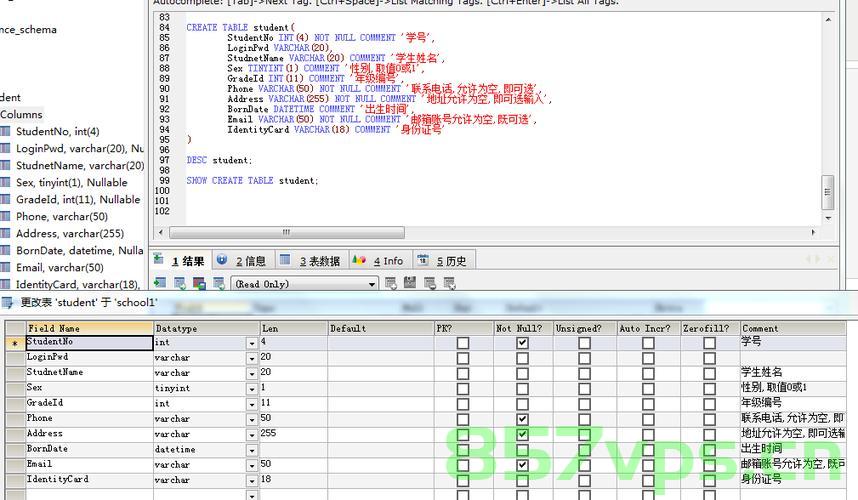Click the column icon beside StudentNo, int(4)

point(5,131)
